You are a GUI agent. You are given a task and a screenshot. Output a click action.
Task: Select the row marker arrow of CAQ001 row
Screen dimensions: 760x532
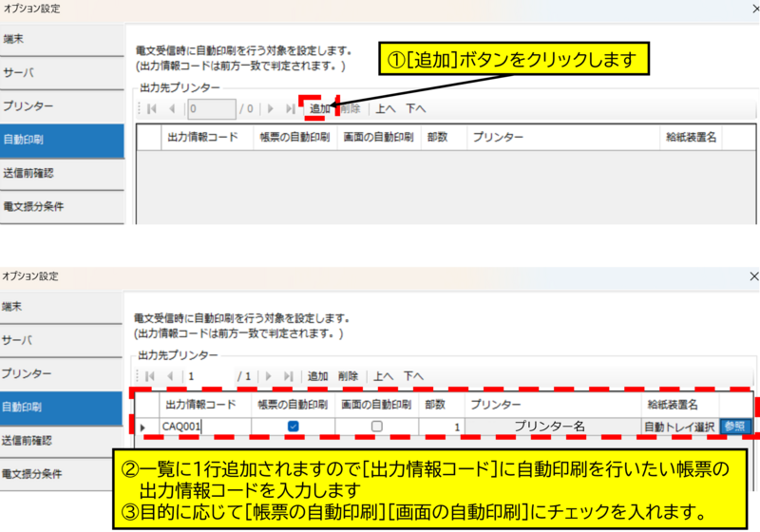point(143,427)
